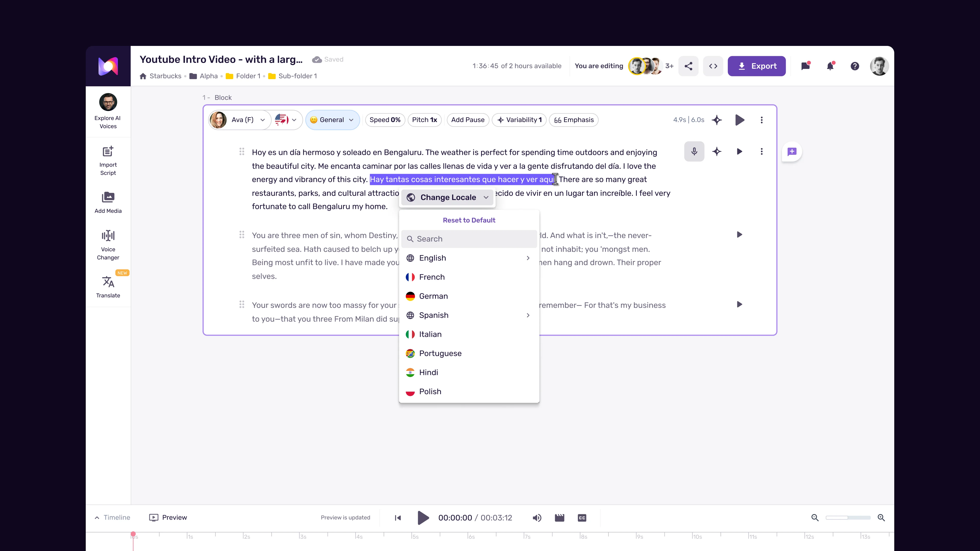Open Voice Changer tool
Screen dimensions: 980x551
tap(108, 245)
